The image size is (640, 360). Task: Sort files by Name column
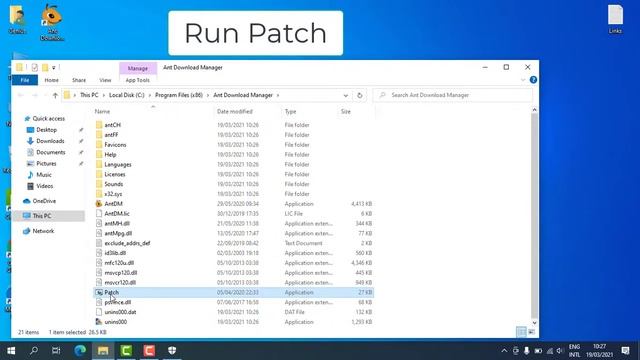pyautogui.click(x=102, y=111)
